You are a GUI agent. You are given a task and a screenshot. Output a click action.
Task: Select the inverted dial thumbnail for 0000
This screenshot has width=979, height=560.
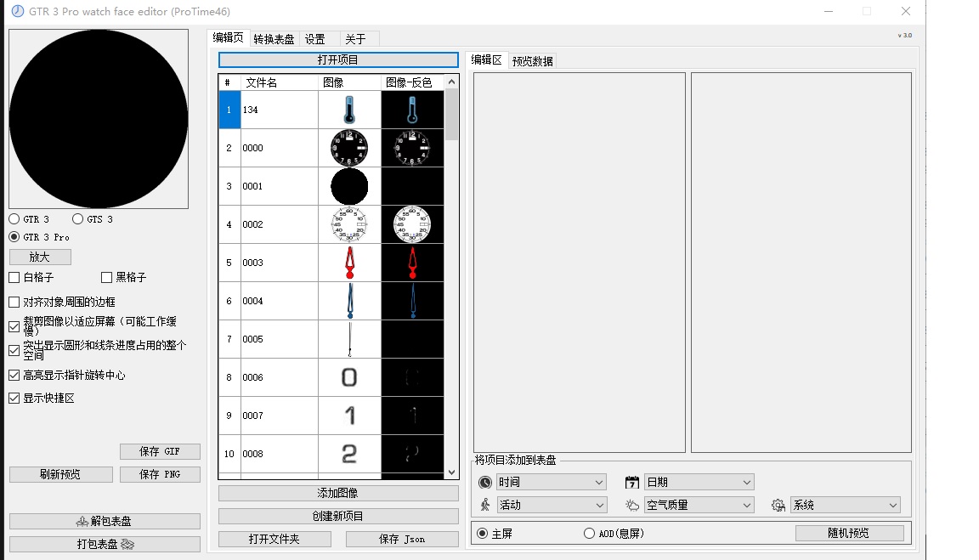pyautogui.click(x=412, y=148)
